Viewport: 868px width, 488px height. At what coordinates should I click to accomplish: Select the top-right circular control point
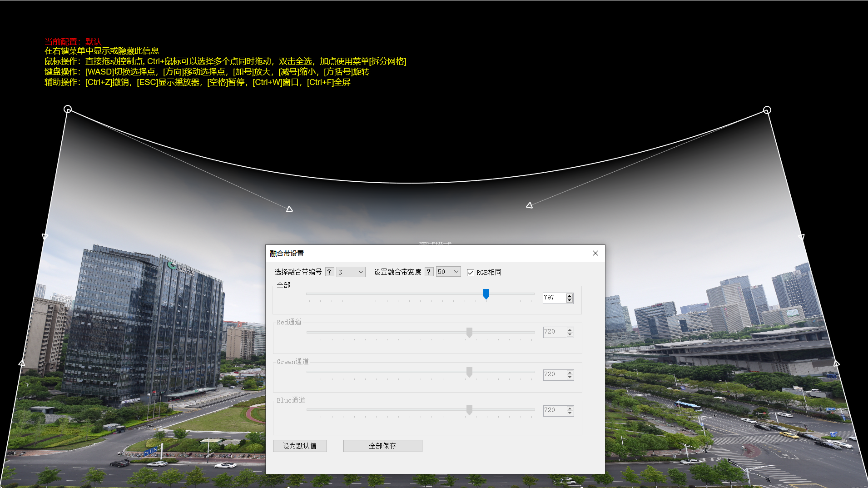click(768, 110)
